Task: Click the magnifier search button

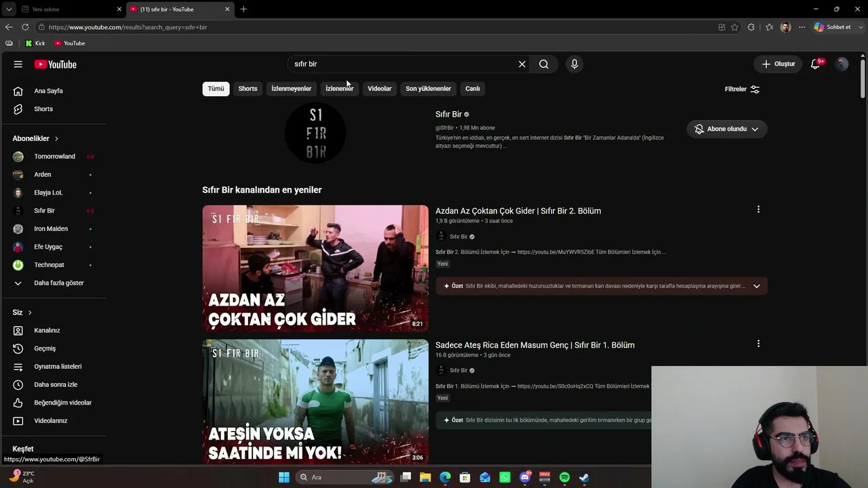Action: 544,64
